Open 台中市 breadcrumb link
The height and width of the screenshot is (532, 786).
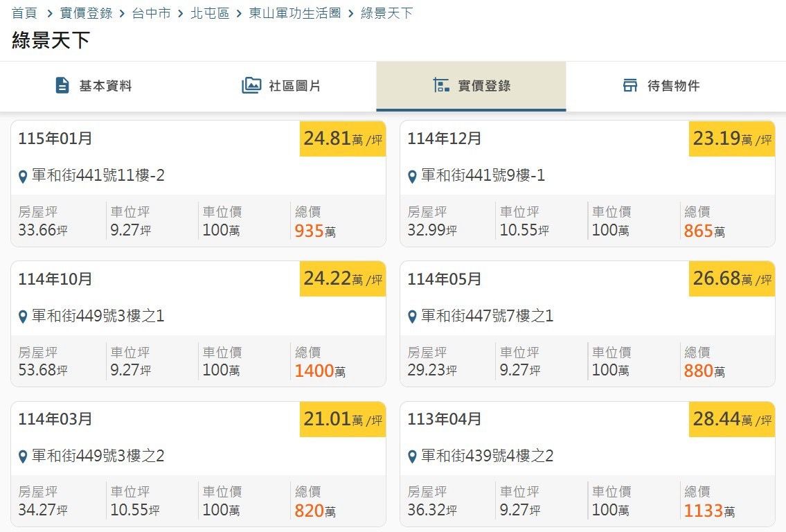[151, 13]
